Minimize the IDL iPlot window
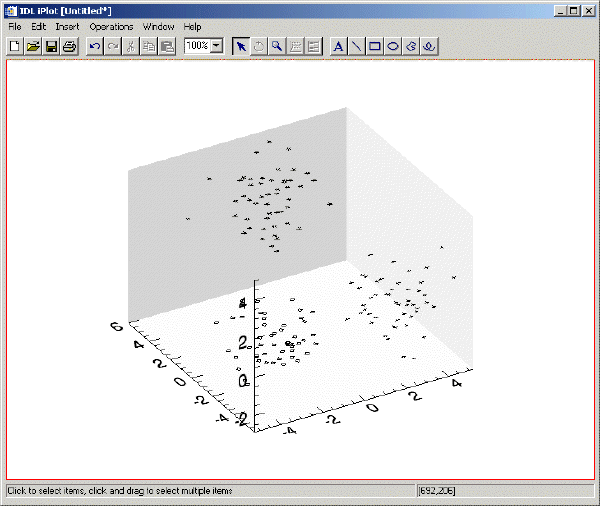This screenshot has height=506, width=600. click(560, 11)
